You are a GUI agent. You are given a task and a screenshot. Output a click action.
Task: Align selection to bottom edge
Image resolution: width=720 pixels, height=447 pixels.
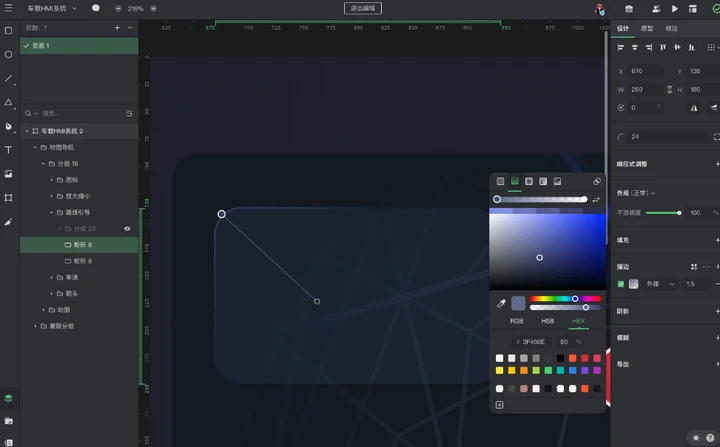point(691,47)
